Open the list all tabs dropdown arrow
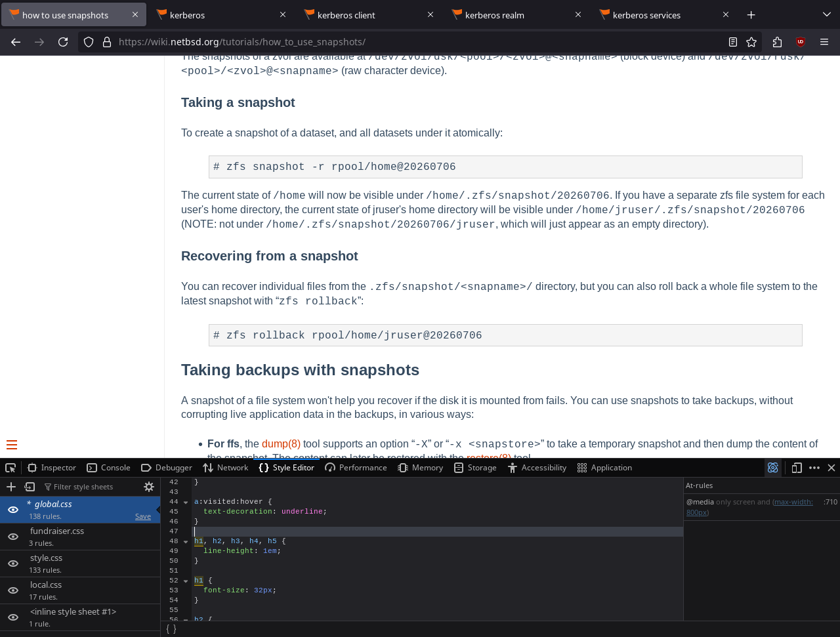The width and height of the screenshot is (840, 637). (826, 14)
